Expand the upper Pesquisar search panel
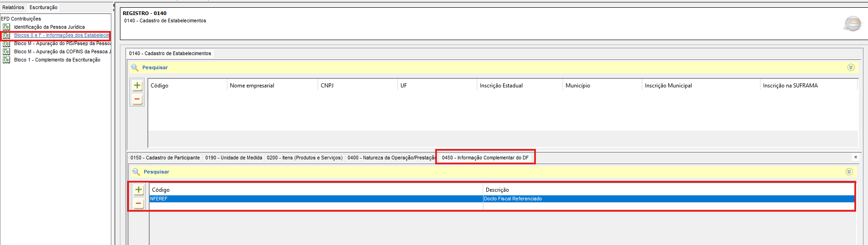 [851, 67]
